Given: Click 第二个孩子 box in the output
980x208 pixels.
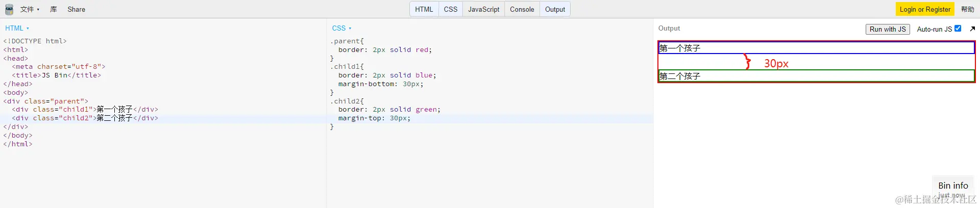Looking at the screenshot, I should click(x=816, y=76).
